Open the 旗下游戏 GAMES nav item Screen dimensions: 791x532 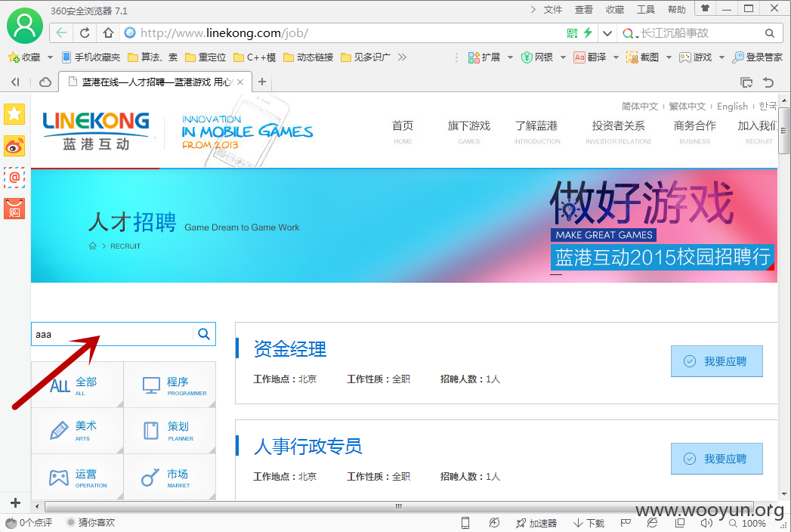click(x=468, y=131)
